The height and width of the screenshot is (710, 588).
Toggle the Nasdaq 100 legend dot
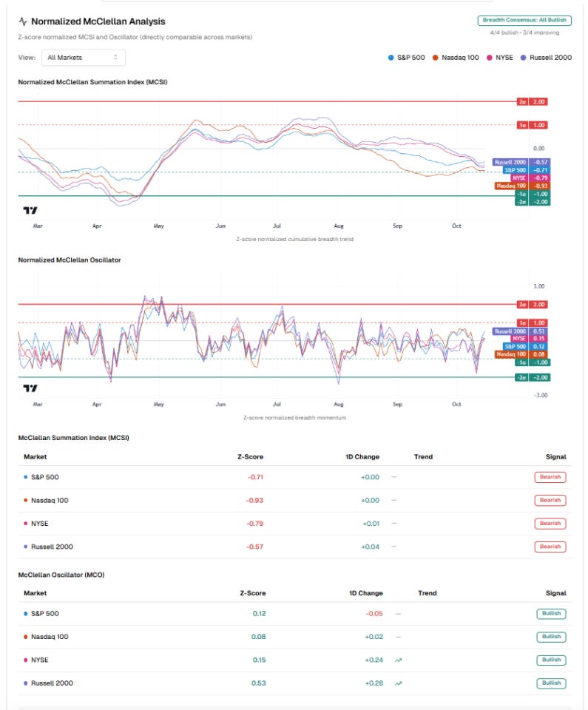(436, 58)
